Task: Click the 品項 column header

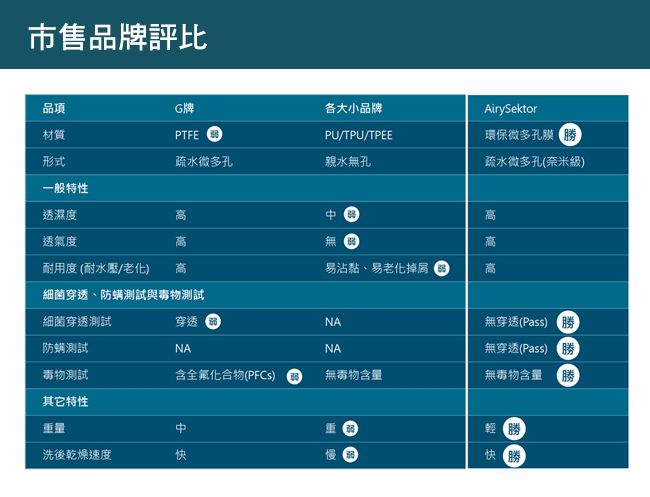Action: point(54,109)
